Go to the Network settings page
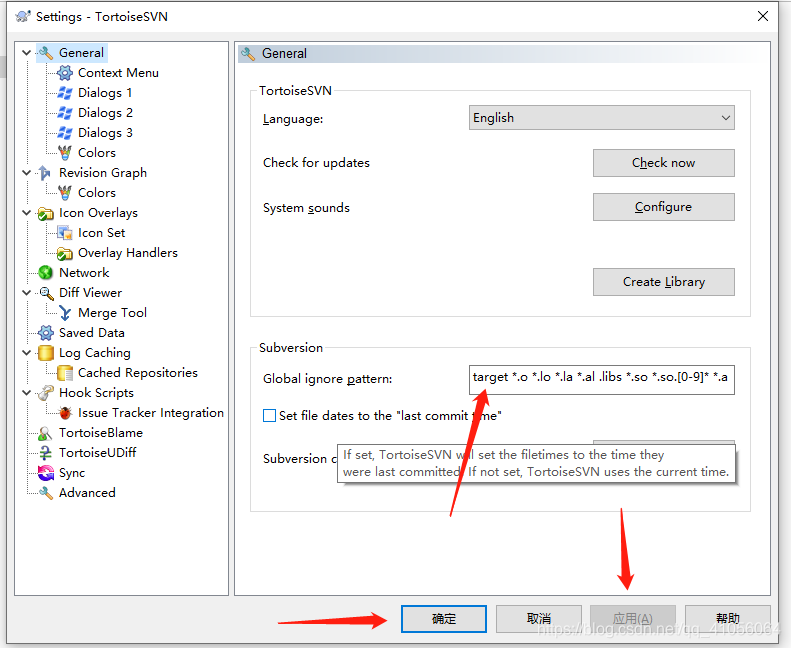Screen dimensions: 791x648 point(84,273)
